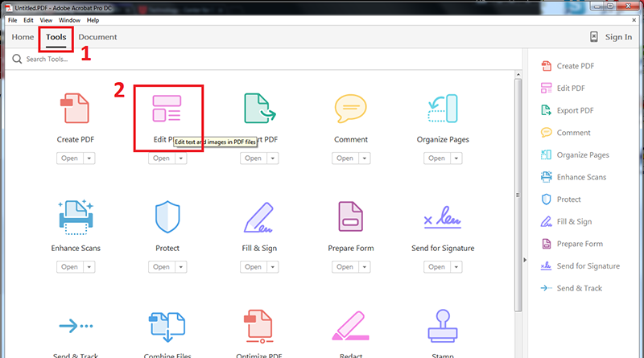Choose the Comment speech-bubble icon in grid
Viewport: 644px width, 358px height.
tap(350, 109)
